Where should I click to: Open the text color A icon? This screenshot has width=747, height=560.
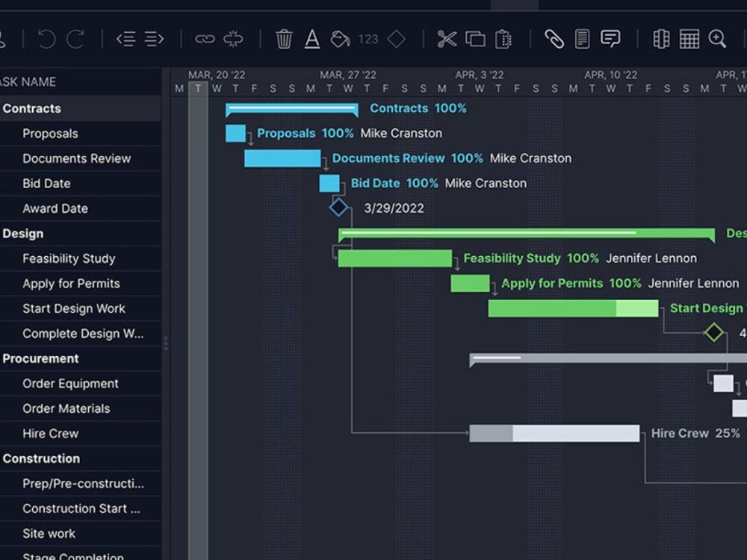point(312,39)
